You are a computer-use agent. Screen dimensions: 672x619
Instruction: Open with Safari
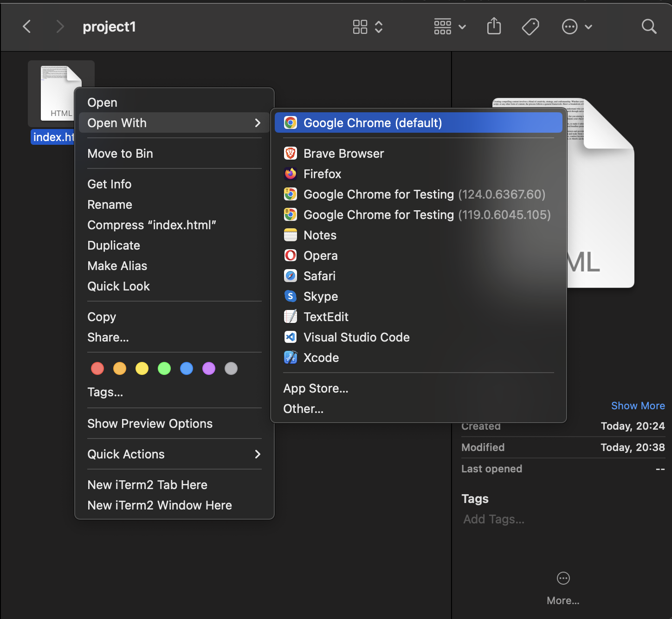click(419, 276)
